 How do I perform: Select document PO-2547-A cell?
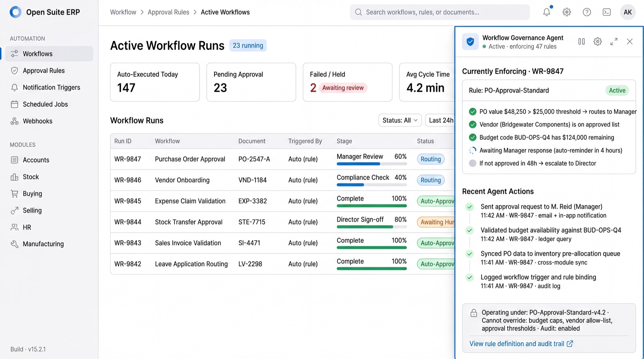254,159
